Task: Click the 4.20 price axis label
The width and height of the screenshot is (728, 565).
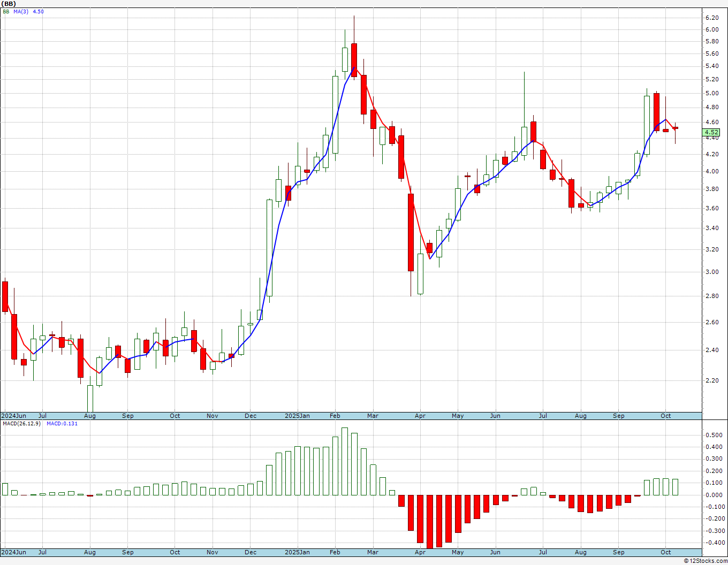Action: pos(712,155)
